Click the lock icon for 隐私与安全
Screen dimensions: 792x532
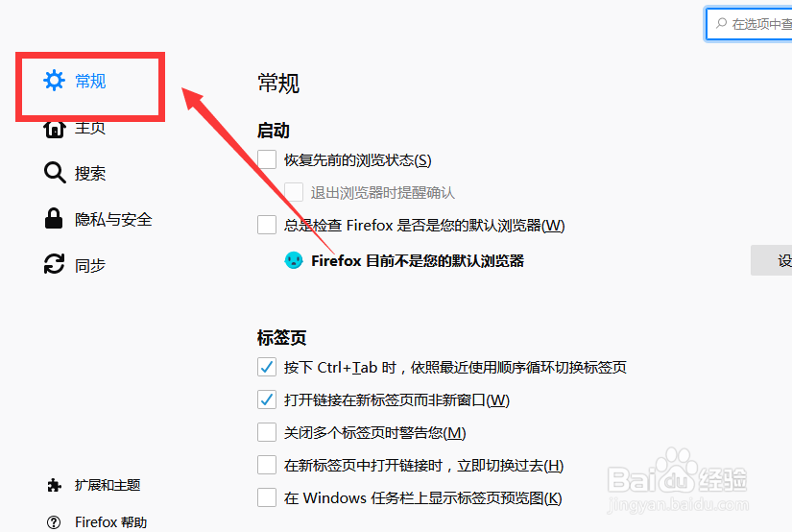point(54,218)
